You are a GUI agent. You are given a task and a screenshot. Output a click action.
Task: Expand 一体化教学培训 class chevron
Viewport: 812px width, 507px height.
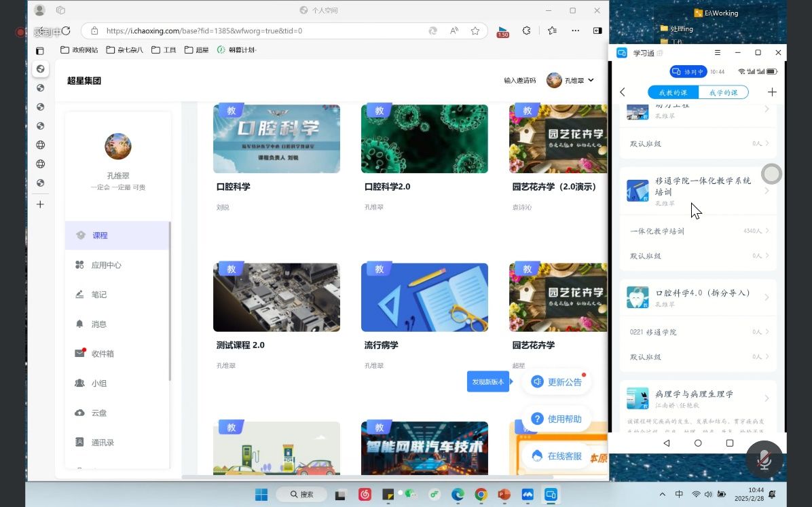[x=767, y=231]
